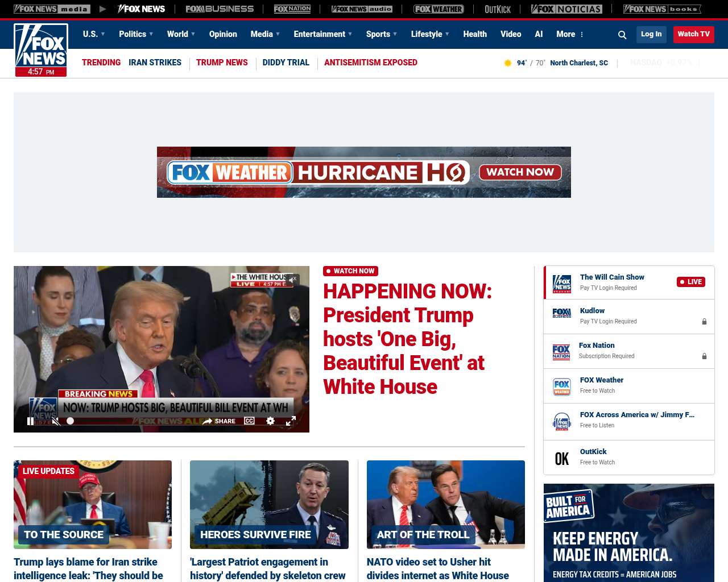Open the Fox News Media top-bar link
Image resolution: width=728 pixels, height=582 pixels.
tap(52, 9)
